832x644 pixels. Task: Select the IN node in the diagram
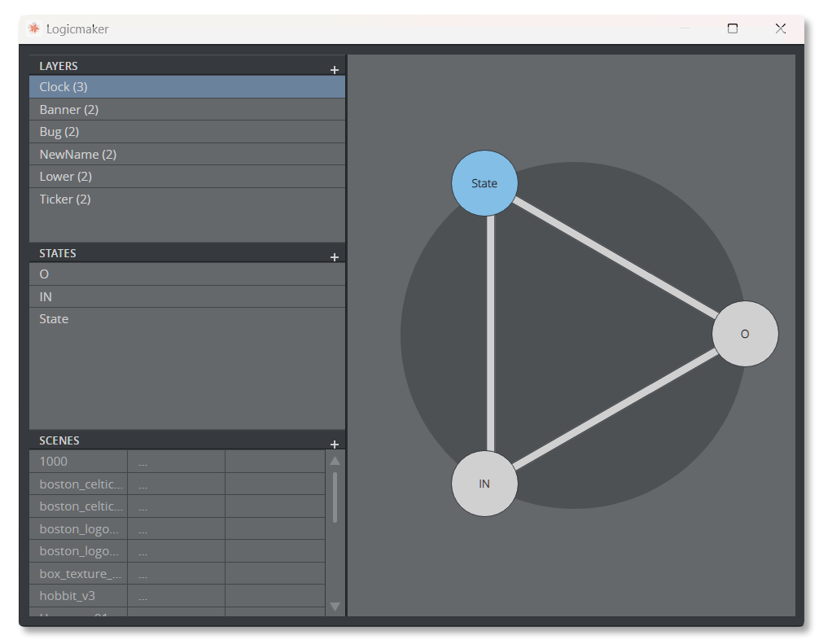[x=484, y=484]
